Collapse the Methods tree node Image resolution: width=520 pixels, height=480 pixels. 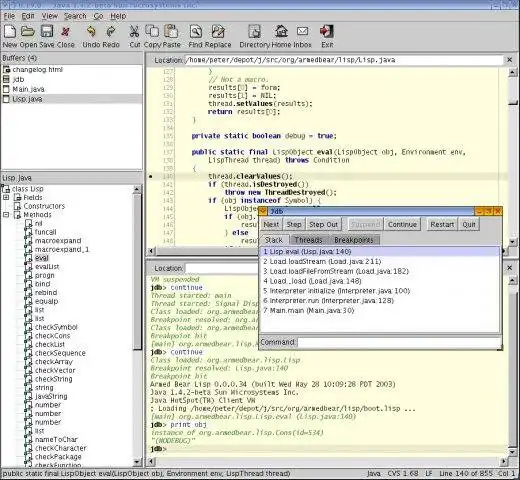[x=6, y=215]
